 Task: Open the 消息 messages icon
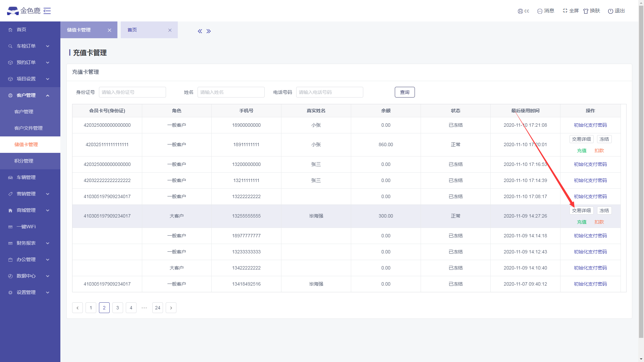(540, 11)
